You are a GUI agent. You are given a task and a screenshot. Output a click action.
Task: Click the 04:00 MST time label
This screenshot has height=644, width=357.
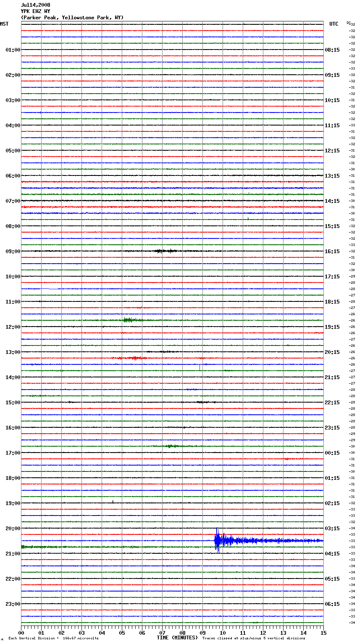click(x=13, y=126)
